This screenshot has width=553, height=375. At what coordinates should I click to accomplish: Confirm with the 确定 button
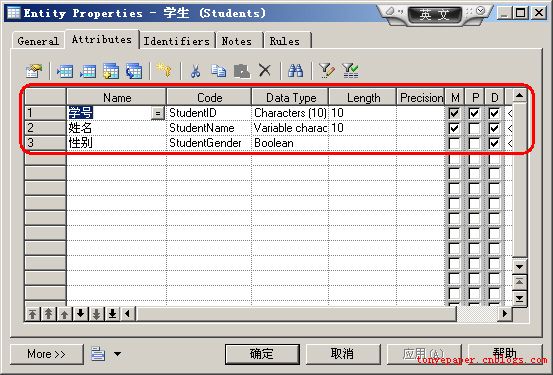262,354
